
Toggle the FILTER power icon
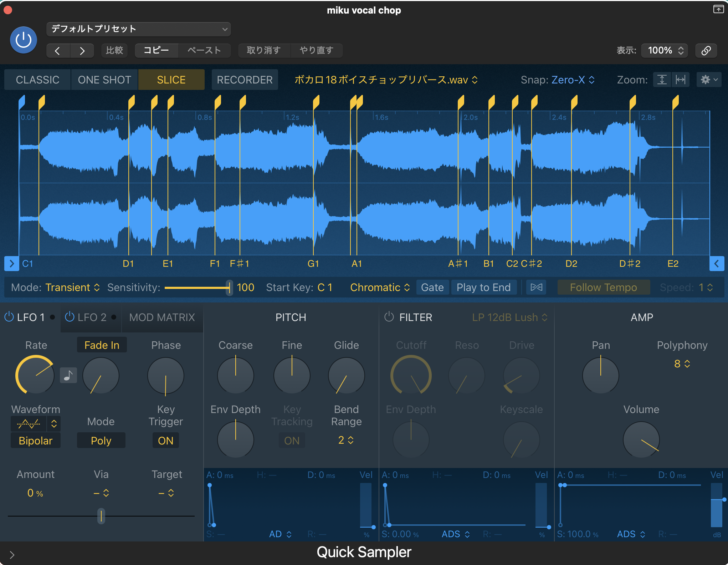pos(389,317)
